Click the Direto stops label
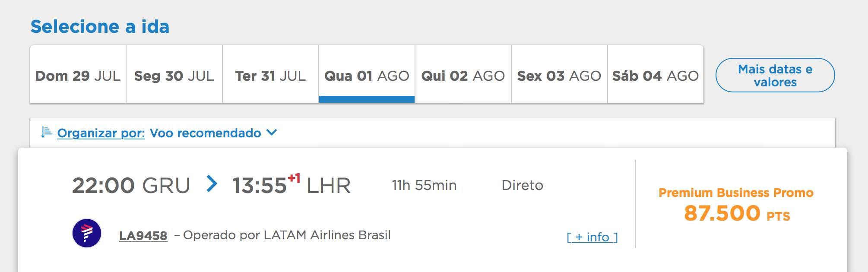The width and height of the screenshot is (868, 272). pyautogui.click(x=522, y=185)
